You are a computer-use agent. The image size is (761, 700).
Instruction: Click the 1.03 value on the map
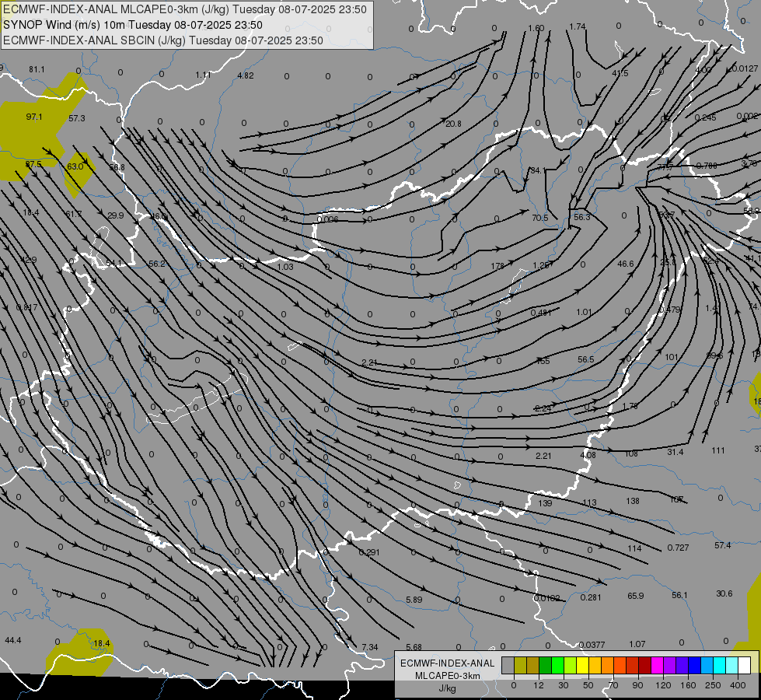[285, 267]
